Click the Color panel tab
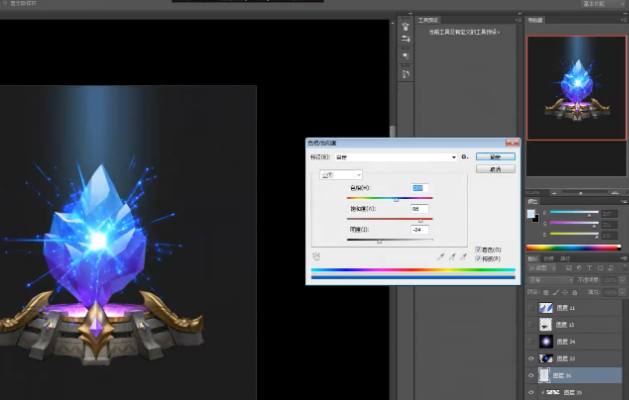The image size is (629, 400). pyautogui.click(x=533, y=201)
